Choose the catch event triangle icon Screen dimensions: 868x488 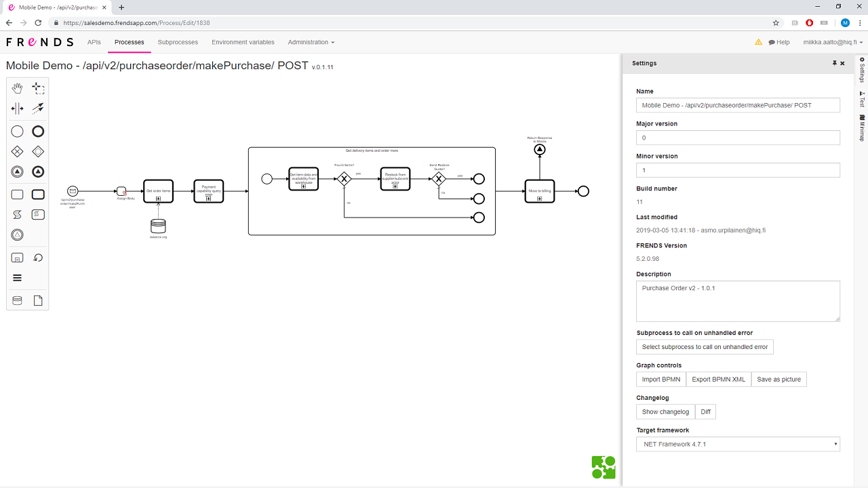point(18,235)
